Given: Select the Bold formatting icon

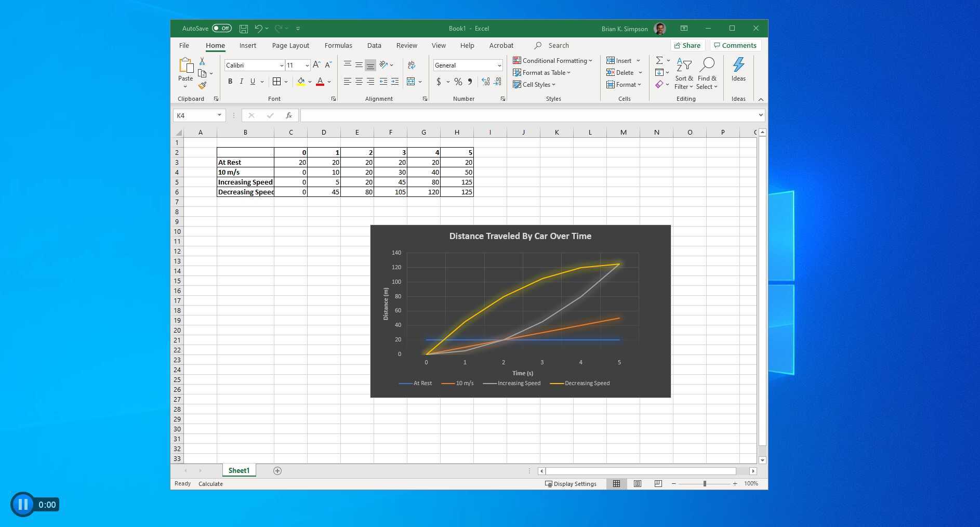Looking at the screenshot, I should 230,82.
